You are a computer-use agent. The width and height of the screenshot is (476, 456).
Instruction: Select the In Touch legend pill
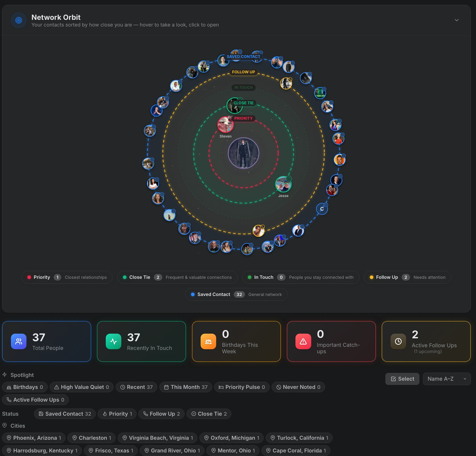click(x=301, y=277)
